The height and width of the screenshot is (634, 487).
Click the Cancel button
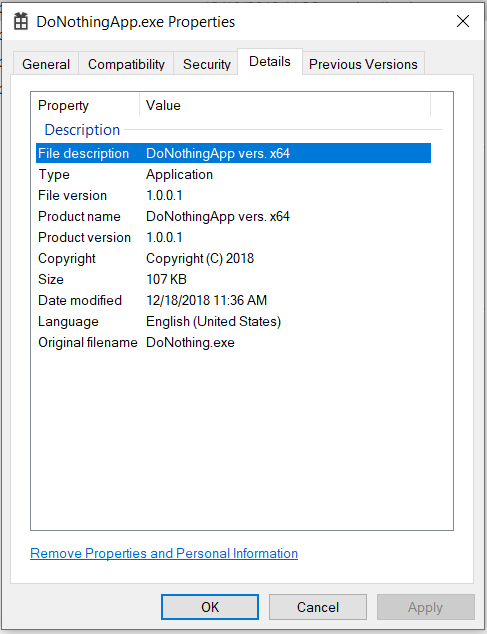318,607
